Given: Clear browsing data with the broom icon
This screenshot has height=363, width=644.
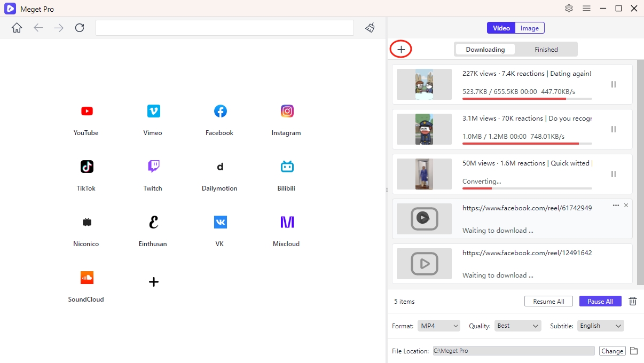Looking at the screenshot, I should click(370, 28).
